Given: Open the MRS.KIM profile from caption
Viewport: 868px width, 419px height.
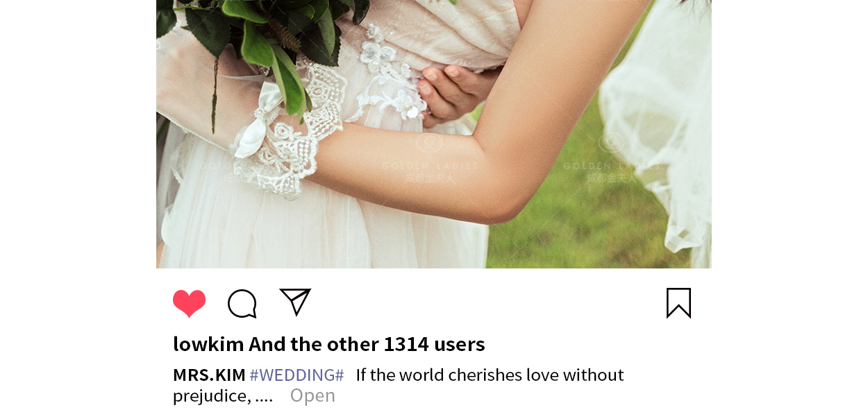Looking at the screenshot, I should point(209,375).
